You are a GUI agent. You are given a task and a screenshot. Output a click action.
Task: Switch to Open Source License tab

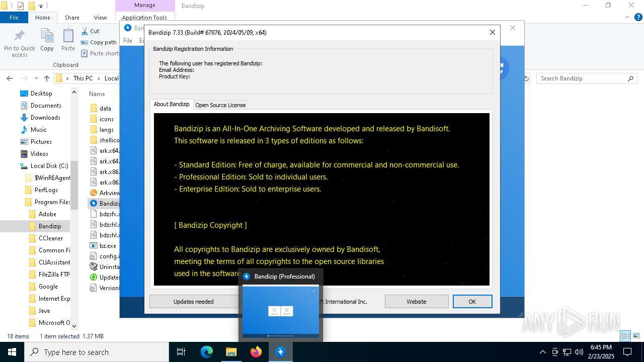coord(220,105)
